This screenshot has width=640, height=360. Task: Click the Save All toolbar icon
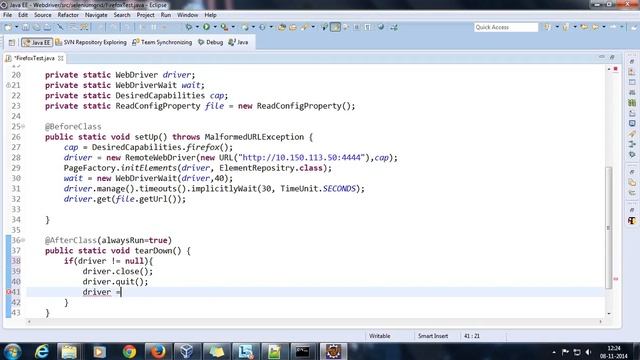coord(37,27)
